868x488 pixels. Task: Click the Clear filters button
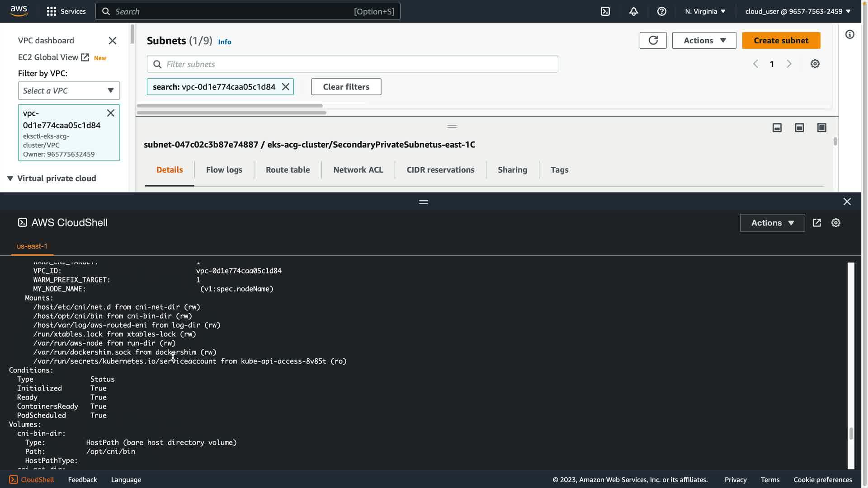346,87
